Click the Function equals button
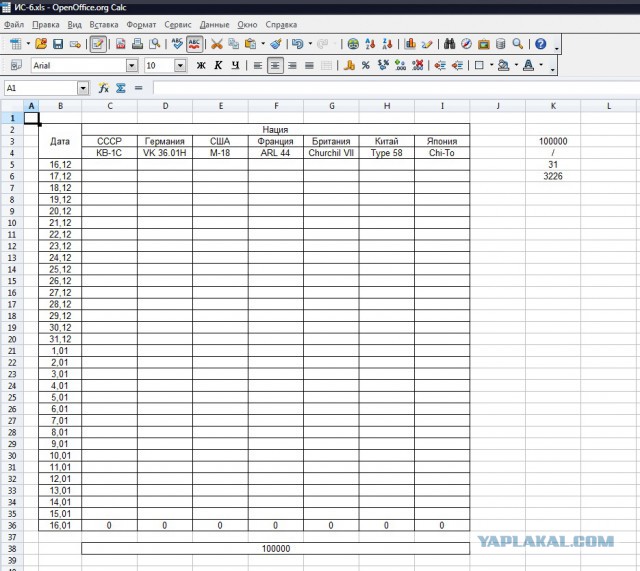Image resolution: width=640 pixels, height=571 pixels. pos(138,88)
